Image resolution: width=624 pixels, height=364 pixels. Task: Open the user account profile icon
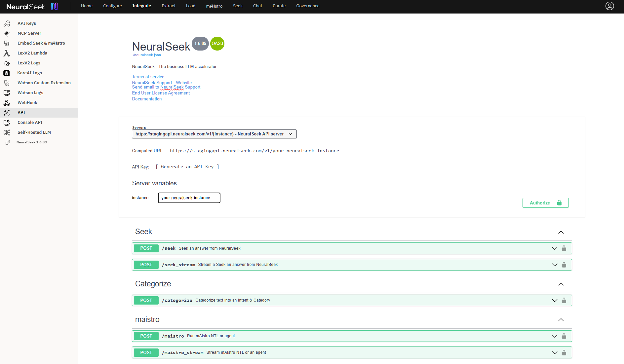pyautogui.click(x=609, y=6)
